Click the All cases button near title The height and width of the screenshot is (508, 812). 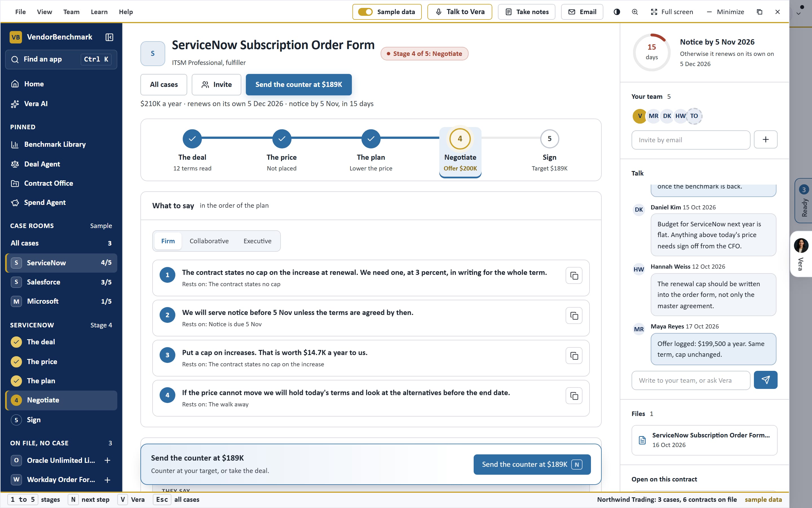164,85
